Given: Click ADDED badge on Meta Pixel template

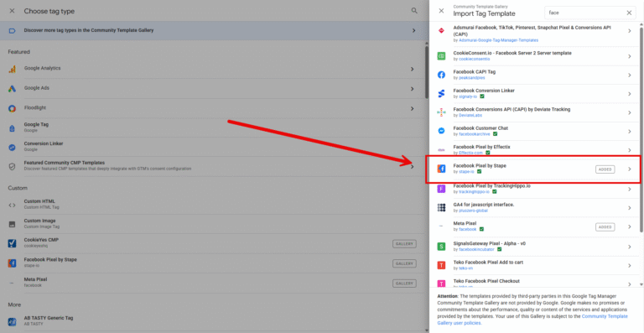Looking at the screenshot, I should pyautogui.click(x=605, y=226).
